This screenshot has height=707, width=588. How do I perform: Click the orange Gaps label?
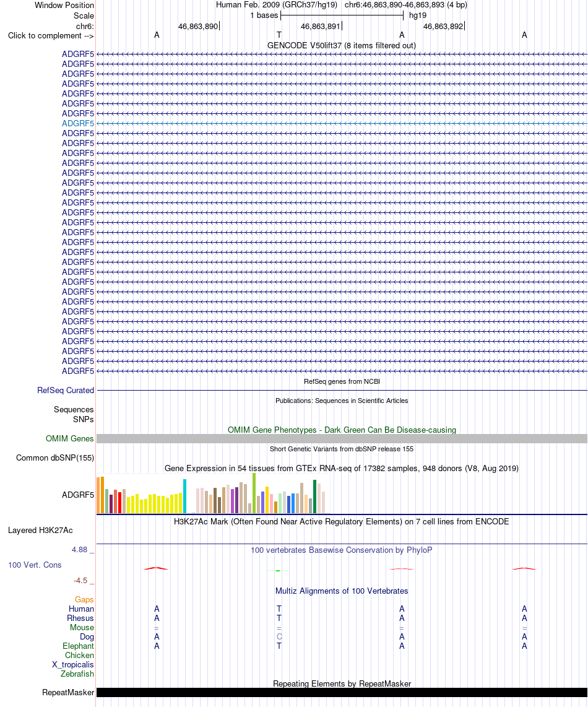pyautogui.click(x=84, y=600)
